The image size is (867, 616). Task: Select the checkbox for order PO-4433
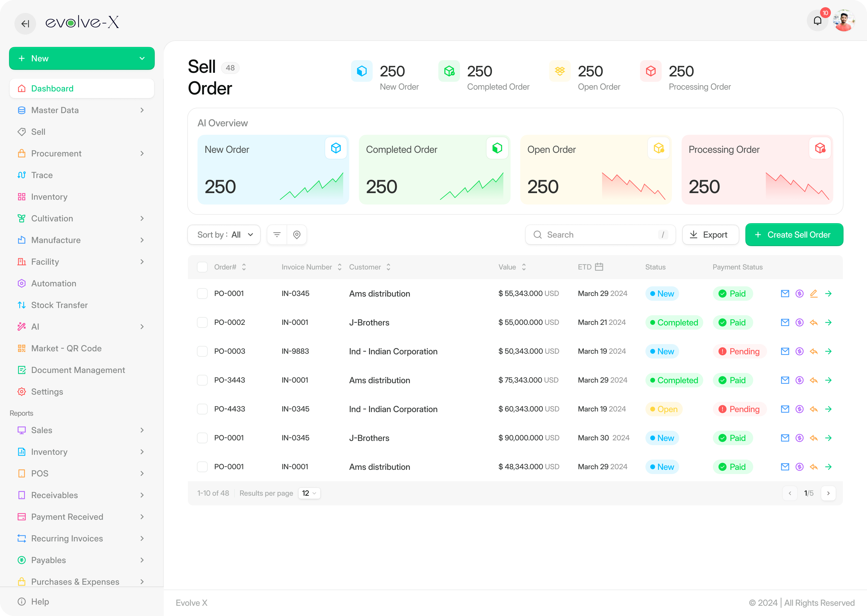202,409
